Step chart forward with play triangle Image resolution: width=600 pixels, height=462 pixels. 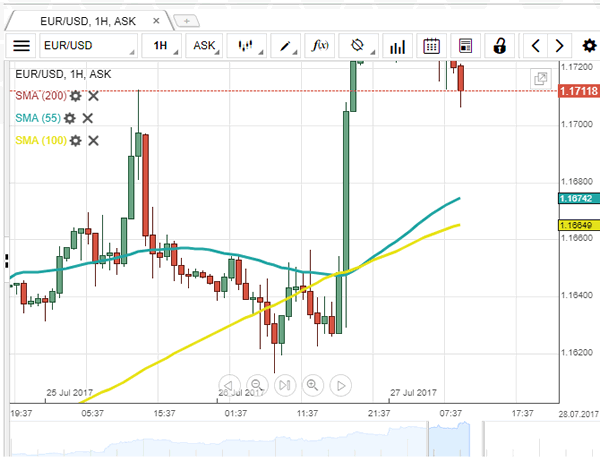click(x=341, y=385)
